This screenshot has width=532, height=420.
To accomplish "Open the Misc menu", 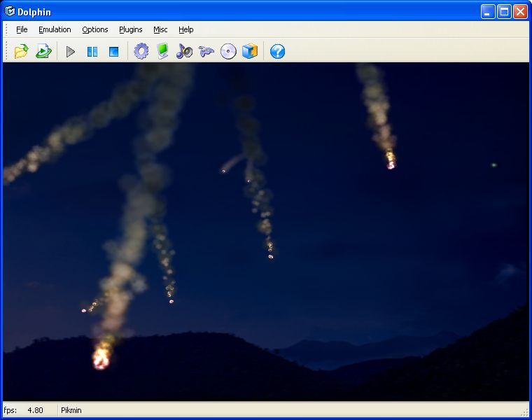I will [x=160, y=29].
